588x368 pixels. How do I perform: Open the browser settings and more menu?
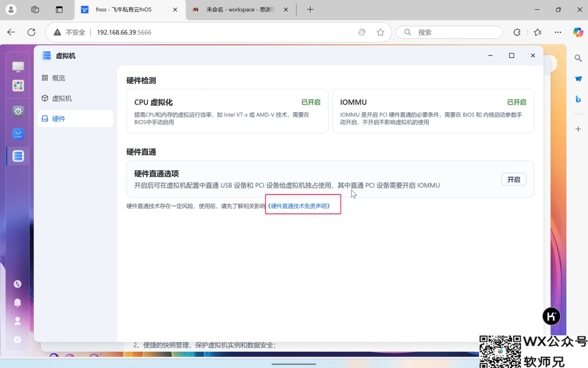pyautogui.click(x=558, y=32)
